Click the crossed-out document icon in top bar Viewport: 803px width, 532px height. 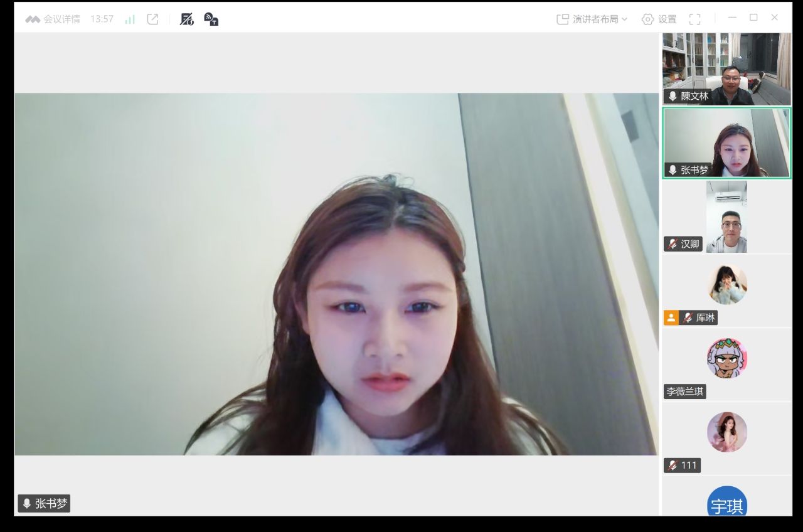tap(186, 19)
